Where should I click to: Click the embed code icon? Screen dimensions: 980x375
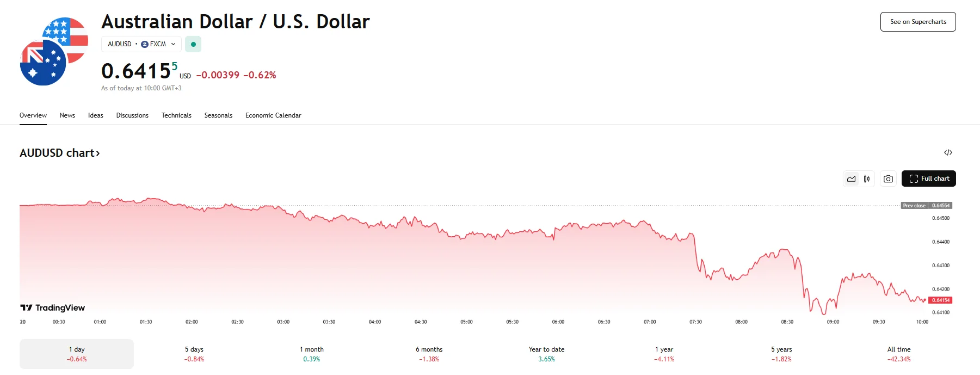(948, 152)
